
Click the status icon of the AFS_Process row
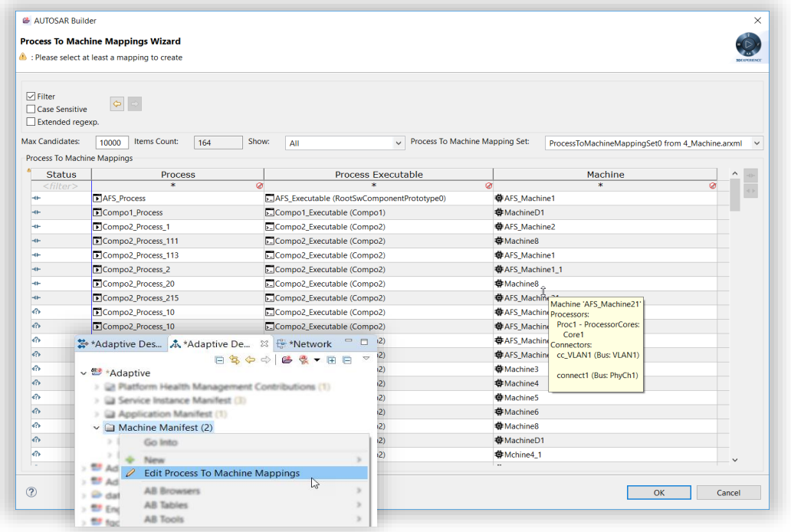click(x=36, y=199)
